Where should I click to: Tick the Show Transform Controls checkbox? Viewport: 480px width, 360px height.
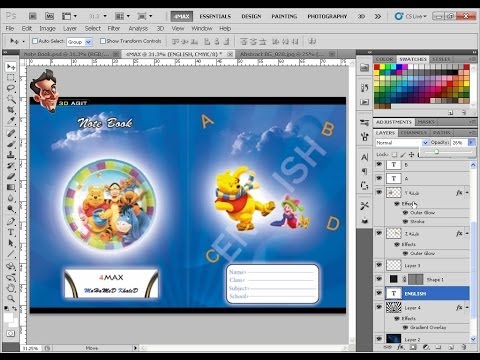103,41
